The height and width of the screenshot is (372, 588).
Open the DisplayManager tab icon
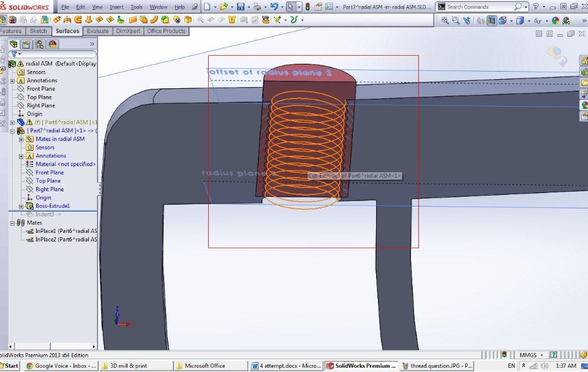53,44
